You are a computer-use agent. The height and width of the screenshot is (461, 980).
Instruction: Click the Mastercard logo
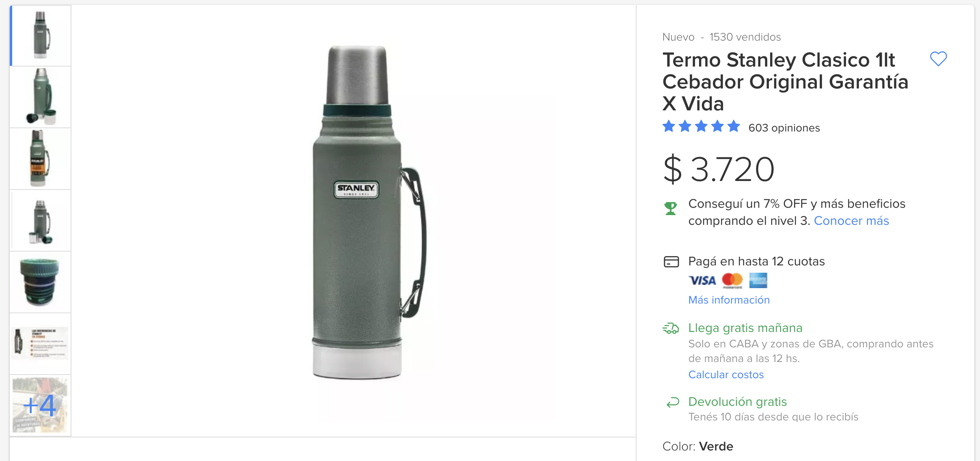(x=732, y=280)
